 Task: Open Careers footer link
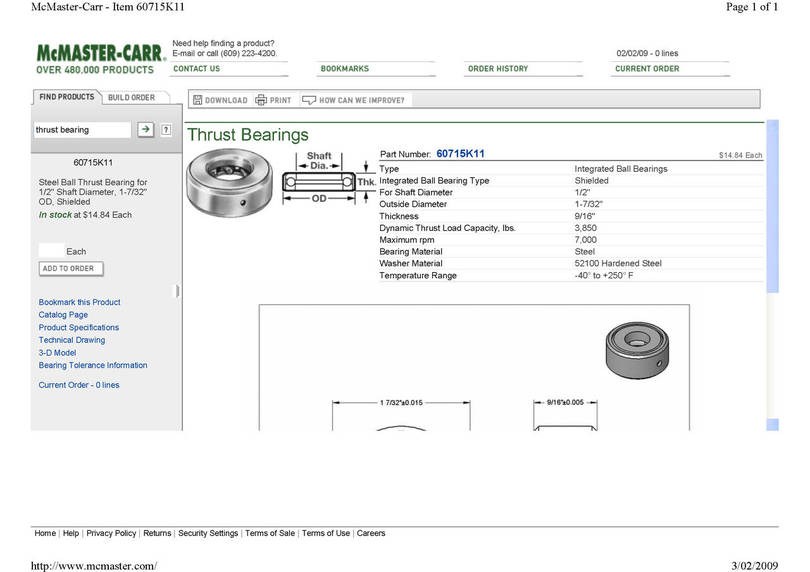(x=371, y=533)
